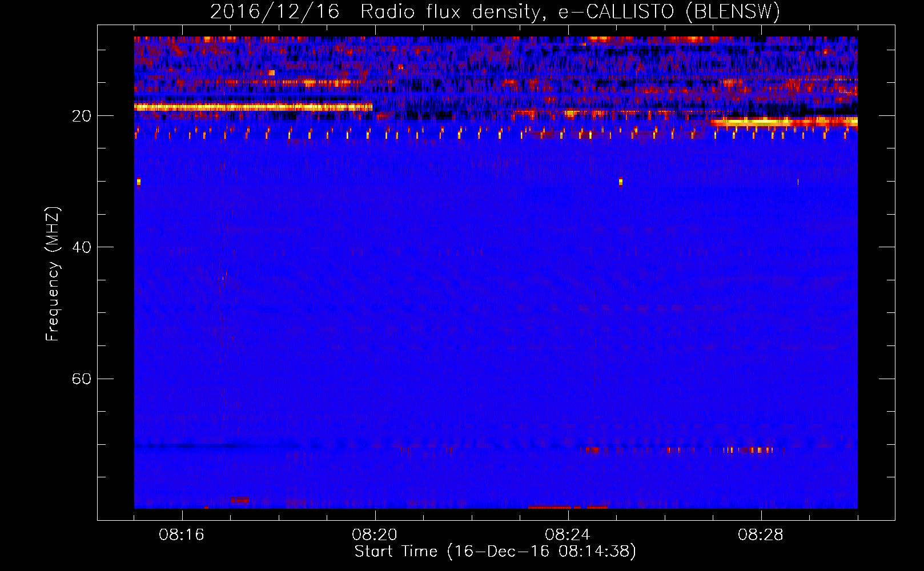Click the 08:16 time tick label
Viewport: 924px width, 571px height.
coord(182,535)
